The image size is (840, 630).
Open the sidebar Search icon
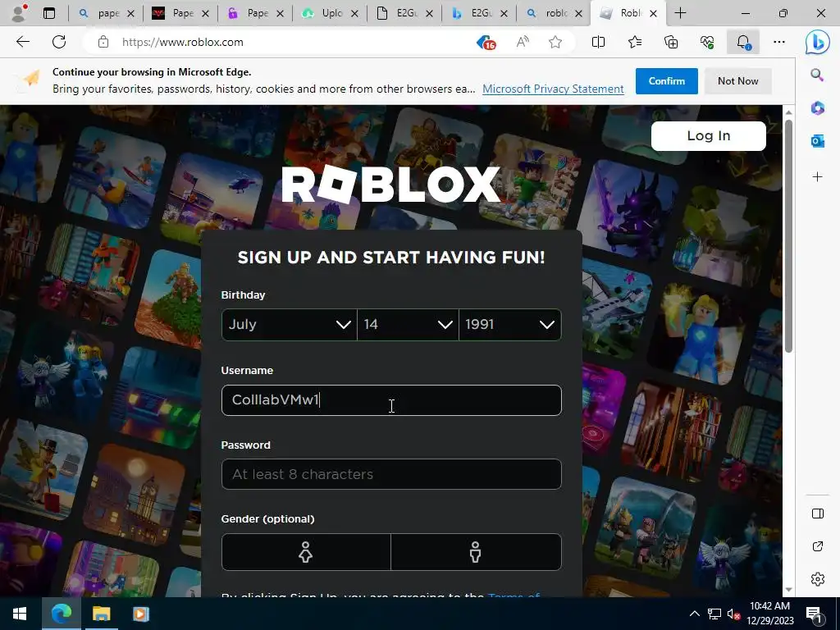817,75
